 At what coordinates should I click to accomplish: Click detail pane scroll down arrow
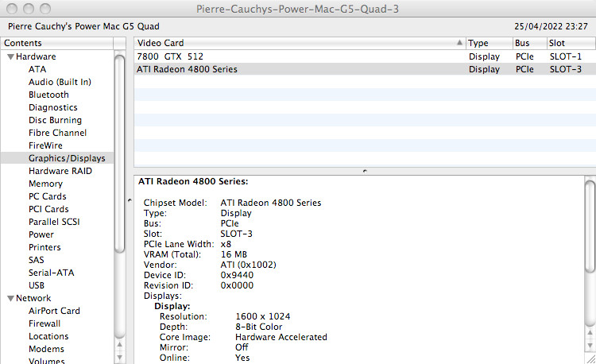[x=590, y=346]
